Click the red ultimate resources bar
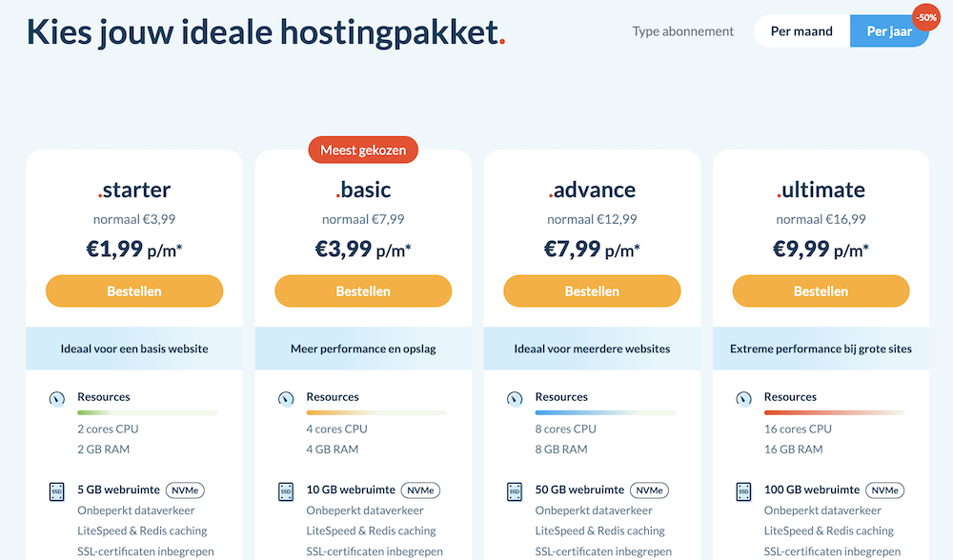The height and width of the screenshot is (560, 953). coord(834,412)
